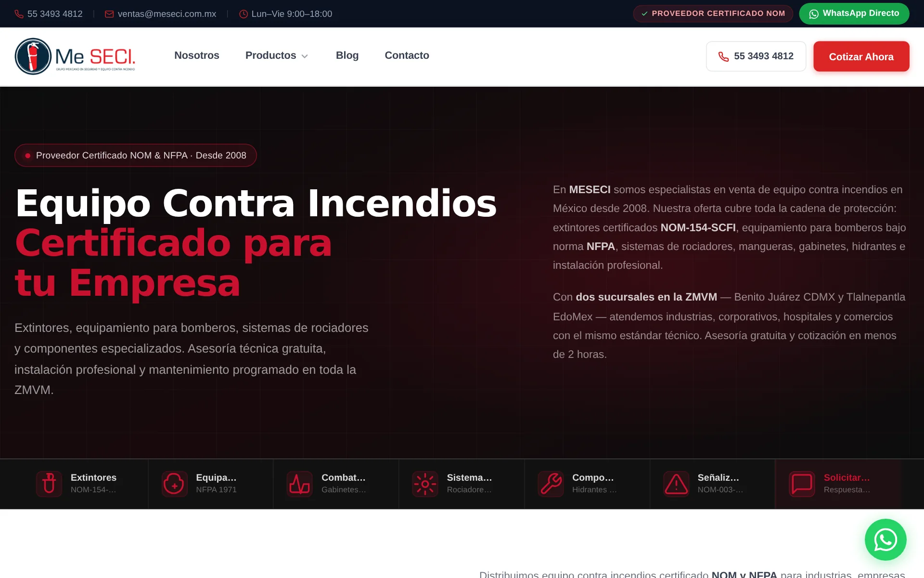Screen dimensions: 924x578
Task: Click the checkmark in certified badge
Action: [644, 13]
